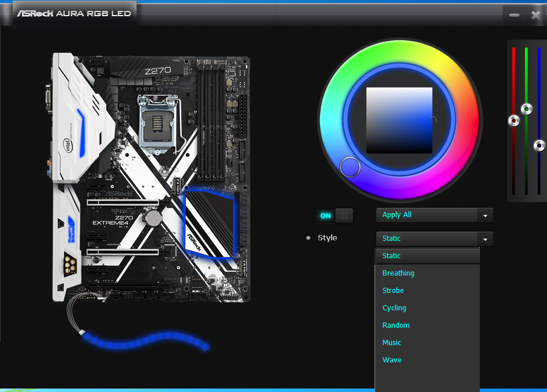Viewport: 547px width, 392px height.
Task: Click the hue ring selector handle
Action: (350, 167)
